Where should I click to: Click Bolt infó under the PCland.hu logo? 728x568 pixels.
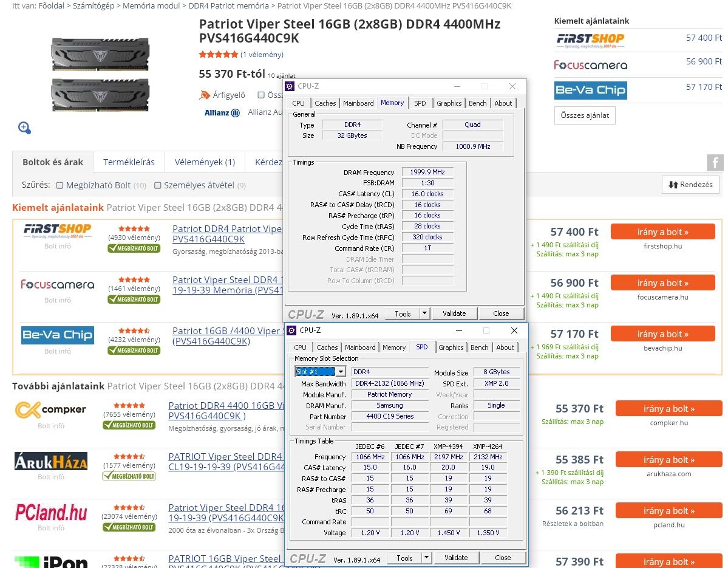50,528
